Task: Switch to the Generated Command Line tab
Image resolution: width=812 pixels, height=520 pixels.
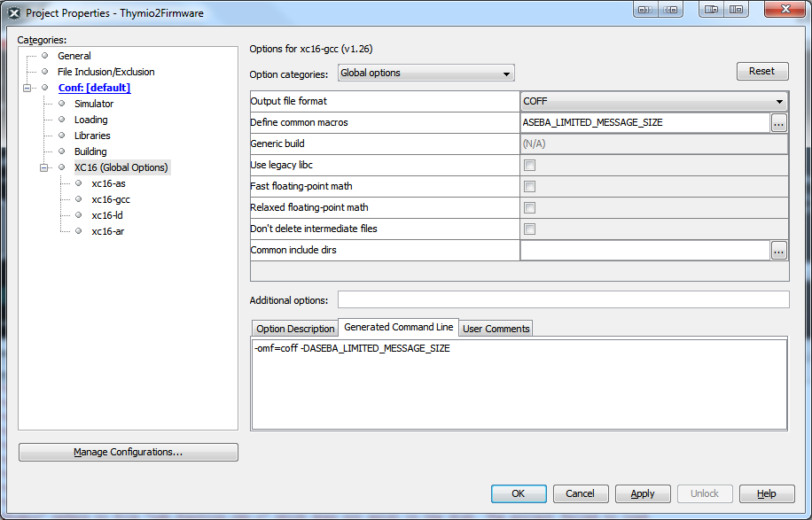Action: tap(398, 327)
